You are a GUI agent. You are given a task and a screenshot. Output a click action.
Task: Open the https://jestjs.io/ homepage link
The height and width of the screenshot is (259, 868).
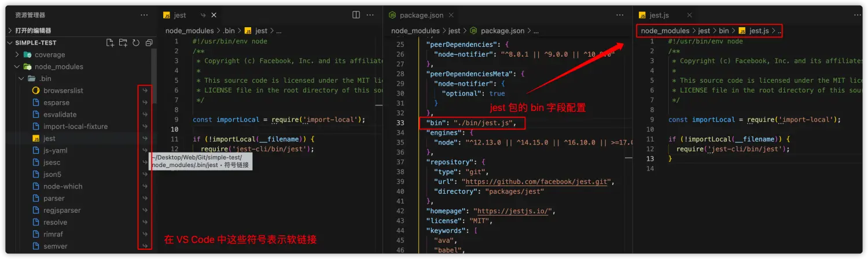[x=513, y=211]
